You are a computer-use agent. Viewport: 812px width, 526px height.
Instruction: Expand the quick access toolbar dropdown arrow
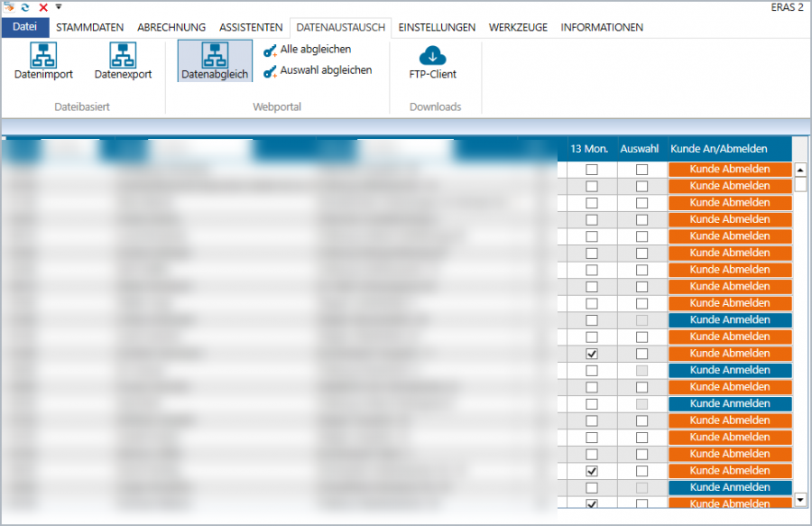(59, 6)
